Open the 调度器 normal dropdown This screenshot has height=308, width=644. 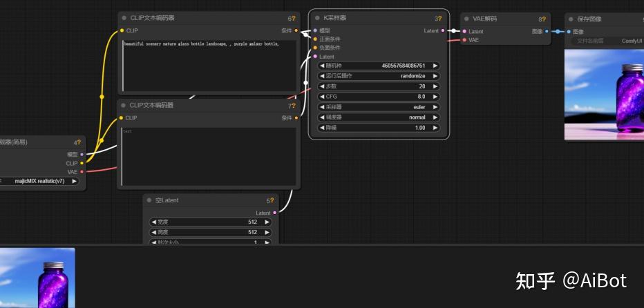(379, 117)
